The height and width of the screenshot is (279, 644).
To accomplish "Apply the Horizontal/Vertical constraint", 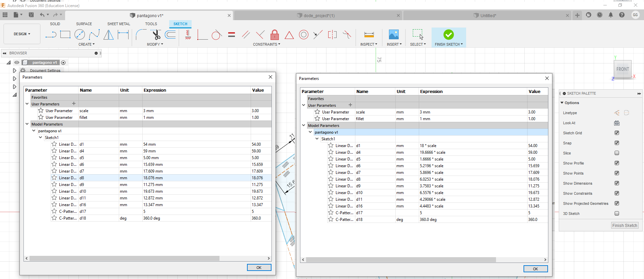I will pos(188,35).
